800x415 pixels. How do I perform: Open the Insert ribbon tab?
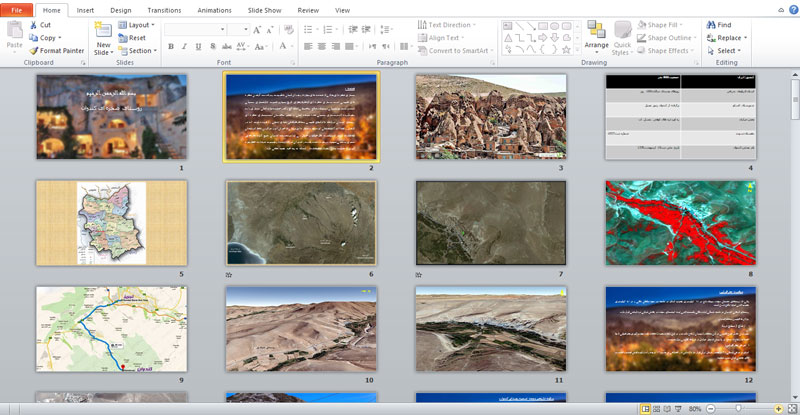click(x=86, y=10)
